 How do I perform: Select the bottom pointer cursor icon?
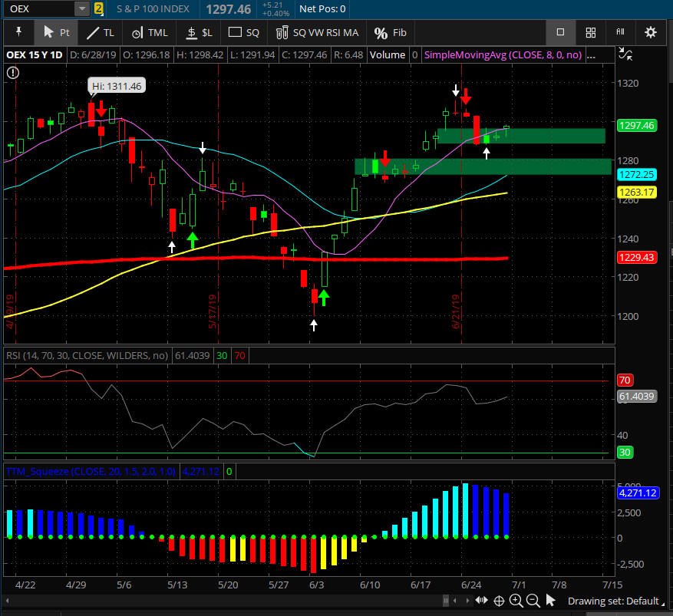pos(550,601)
